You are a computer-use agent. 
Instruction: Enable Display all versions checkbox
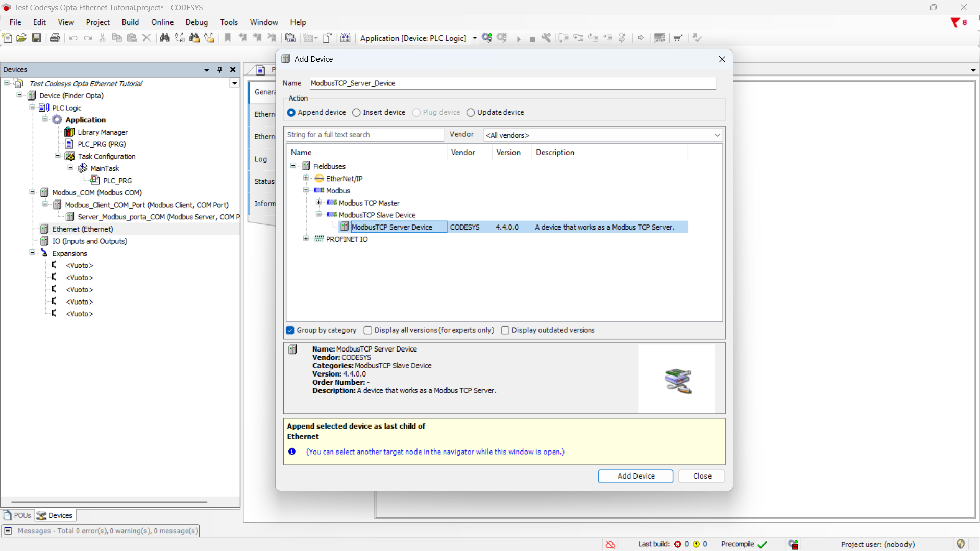point(368,330)
